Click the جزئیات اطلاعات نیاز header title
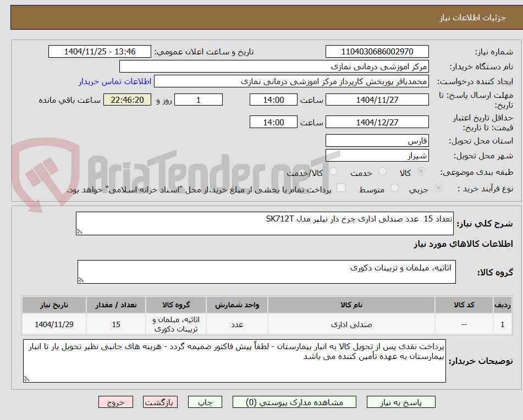 (472, 18)
